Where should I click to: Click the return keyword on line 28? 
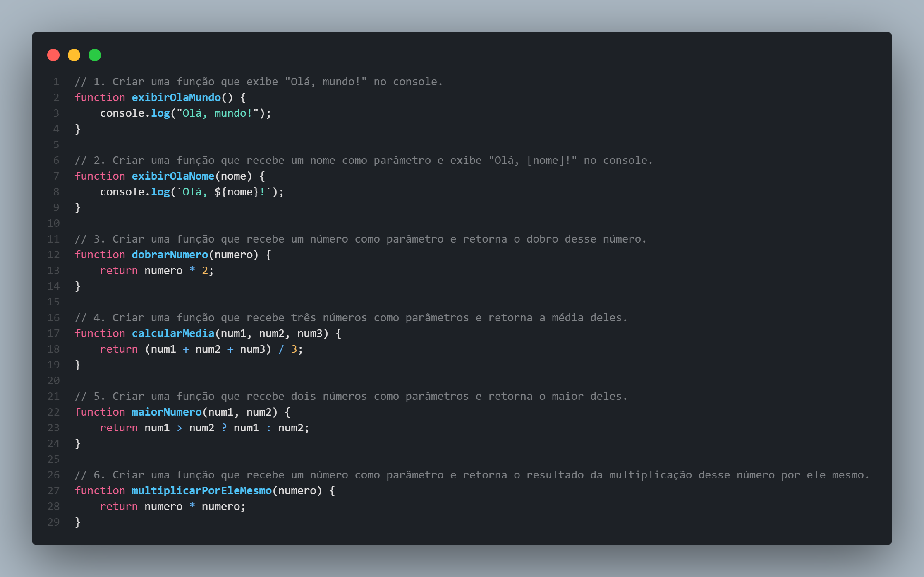119,506
